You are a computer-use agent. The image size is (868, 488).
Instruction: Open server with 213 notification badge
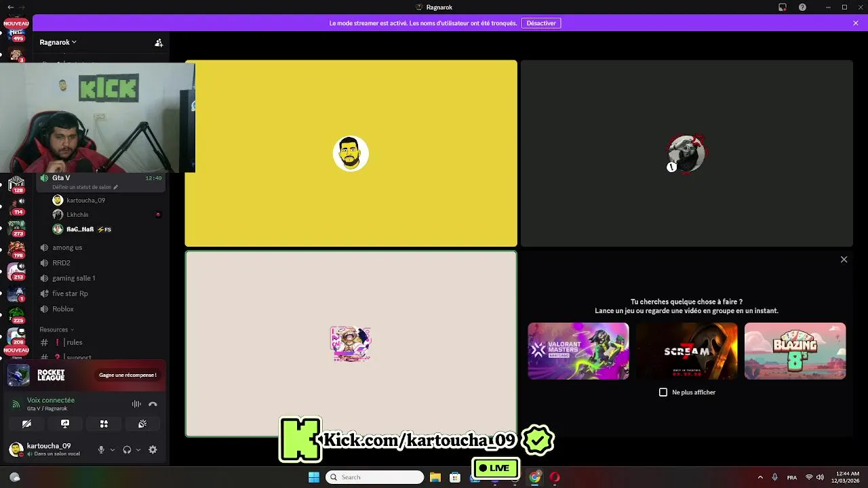[x=16, y=271]
